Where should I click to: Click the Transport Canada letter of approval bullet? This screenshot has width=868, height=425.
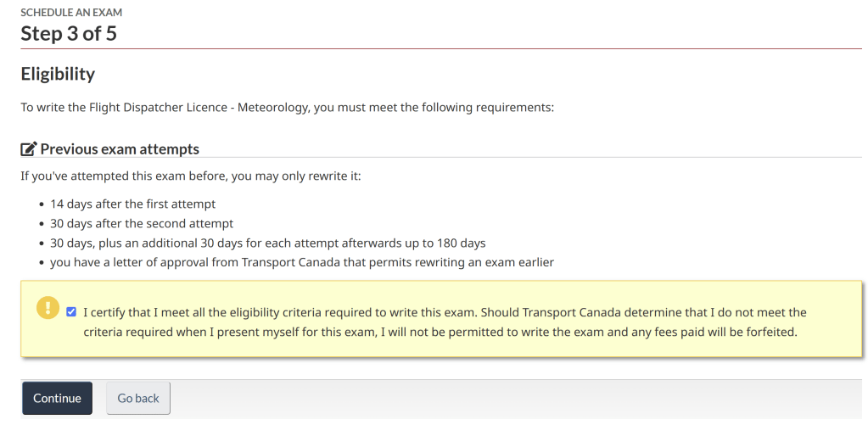click(x=301, y=262)
